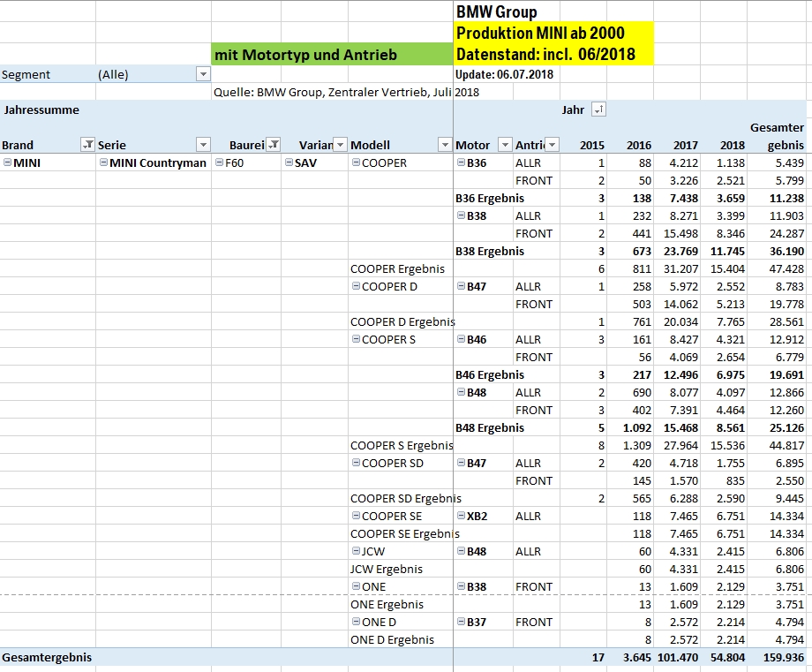Screen dimensions: 812x672
Task: Select the "B48 Ergebnis" subtotal label
Action: 490,427
